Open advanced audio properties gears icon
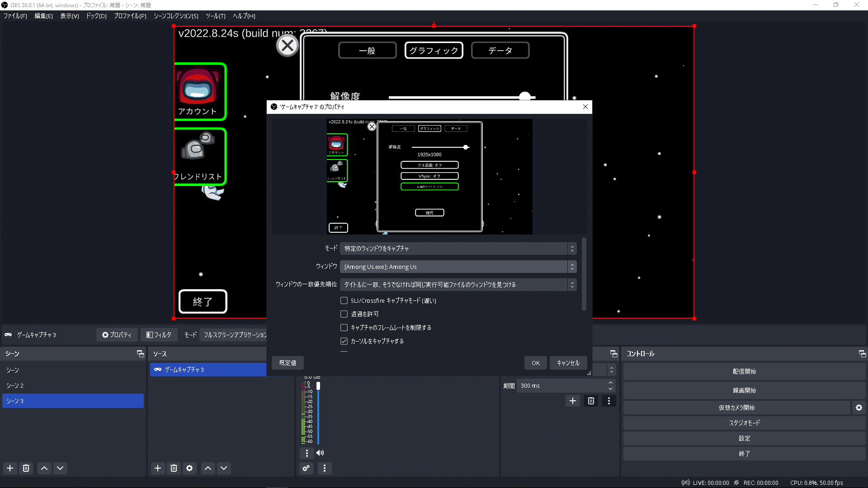868x488 pixels. point(307,468)
